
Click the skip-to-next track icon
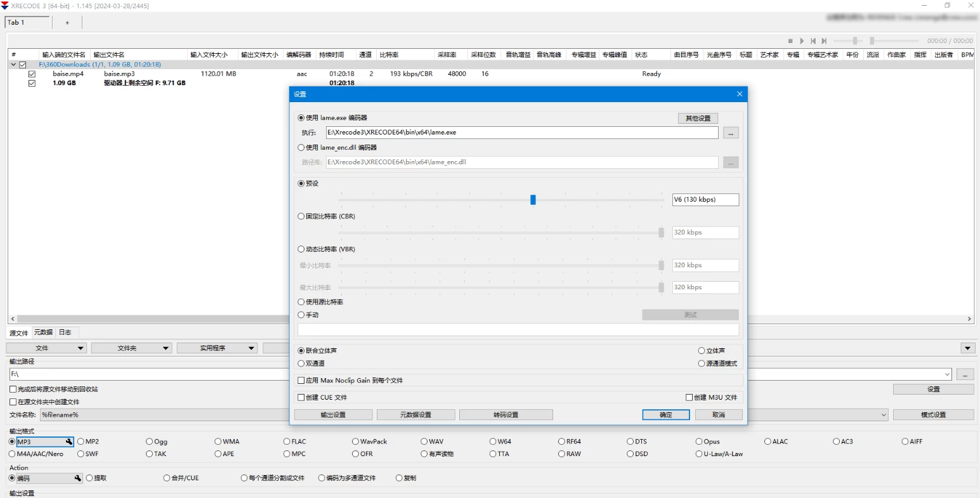tap(824, 41)
